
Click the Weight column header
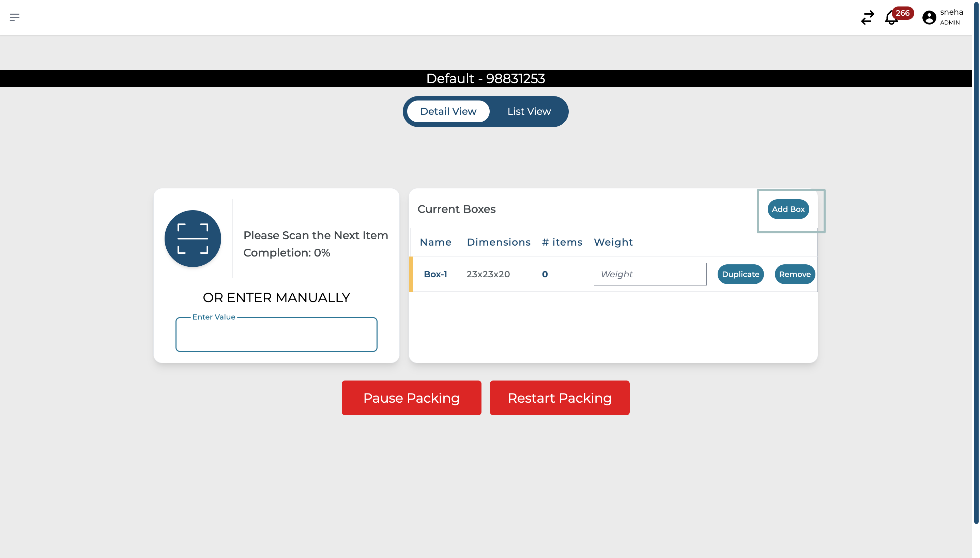coord(613,242)
